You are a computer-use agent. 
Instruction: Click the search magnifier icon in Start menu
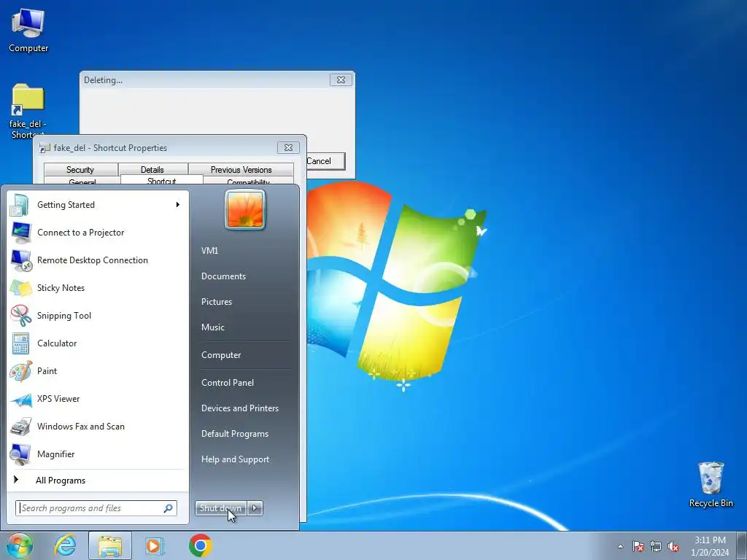tap(169, 508)
